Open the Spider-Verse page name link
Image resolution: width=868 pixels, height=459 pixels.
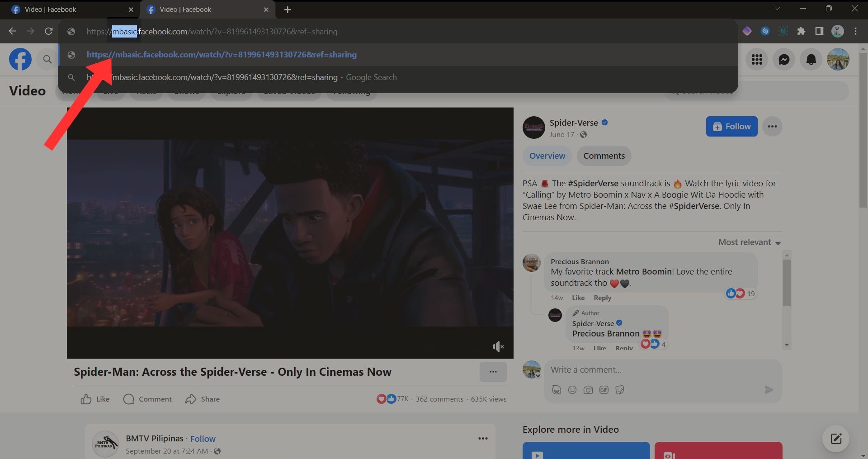[574, 123]
